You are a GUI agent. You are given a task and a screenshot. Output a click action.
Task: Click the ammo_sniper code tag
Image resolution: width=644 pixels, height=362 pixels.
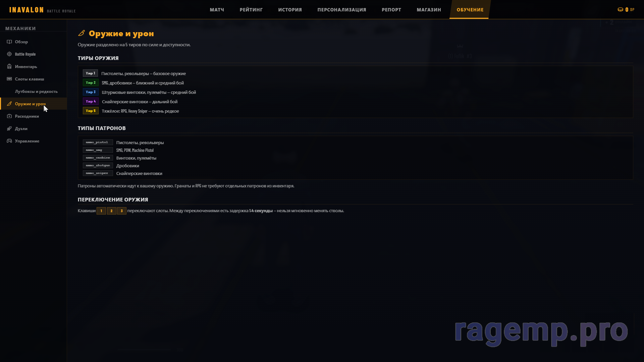point(97,173)
